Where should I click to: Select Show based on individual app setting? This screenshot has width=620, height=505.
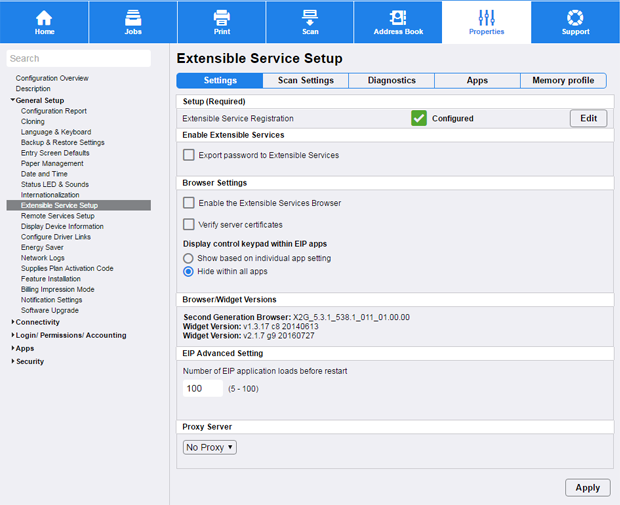tap(188, 258)
